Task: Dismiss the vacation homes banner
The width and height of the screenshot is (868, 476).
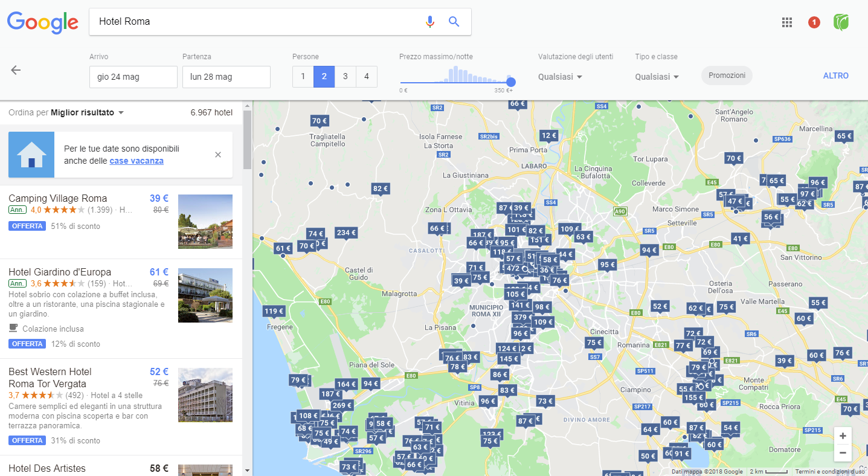Action: tap(218, 155)
